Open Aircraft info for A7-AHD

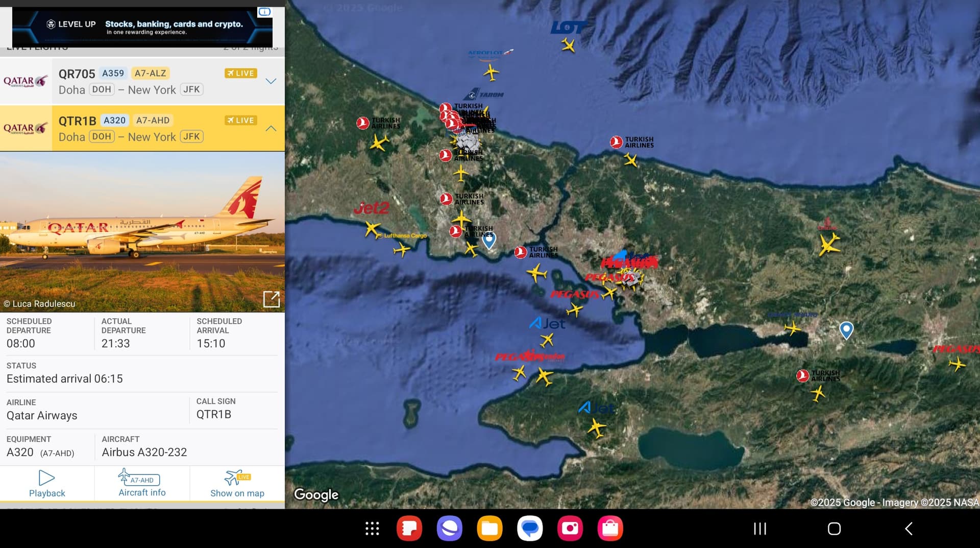(x=142, y=483)
